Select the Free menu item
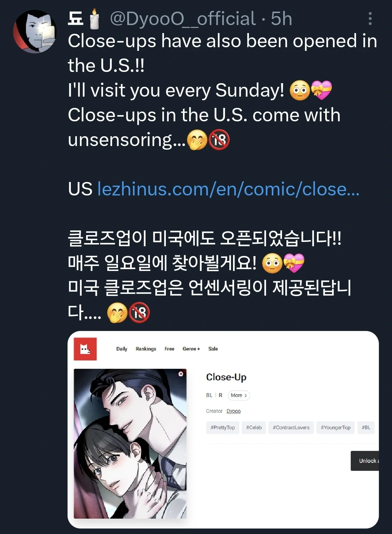 pyautogui.click(x=170, y=349)
